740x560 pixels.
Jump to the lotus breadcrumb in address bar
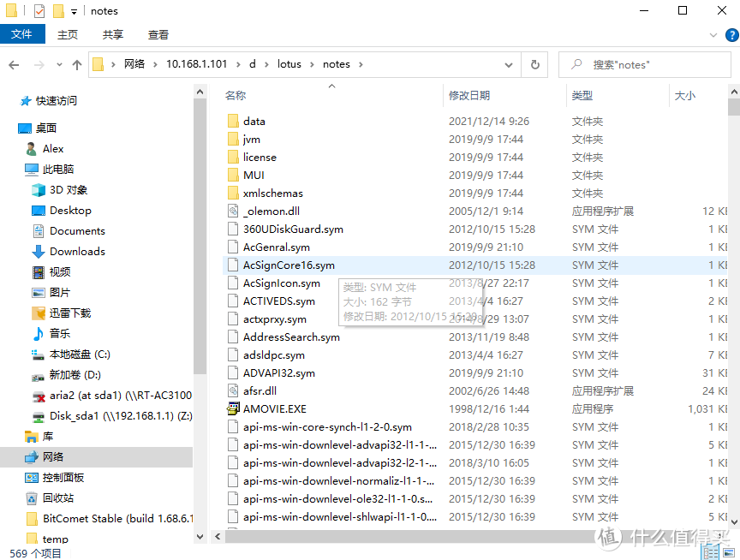(290, 64)
